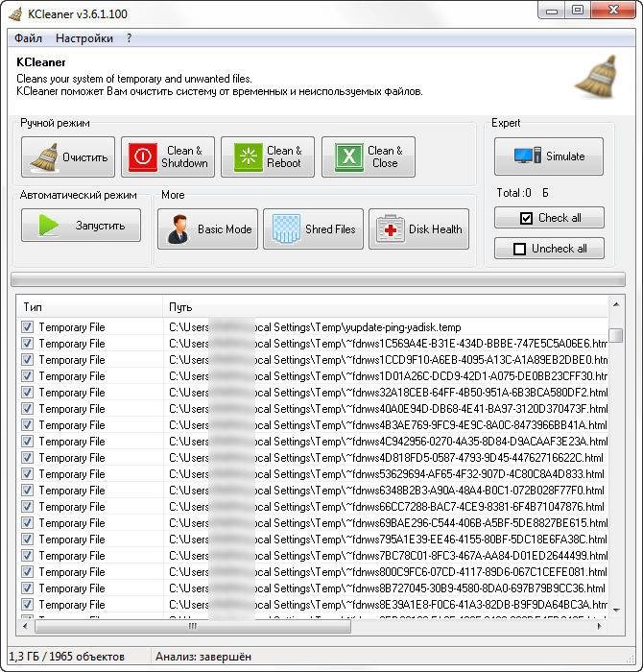The height and width of the screenshot is (672, 643).
Task: Click the green play arrow icon for Запустить
Action: coord(48,226)
